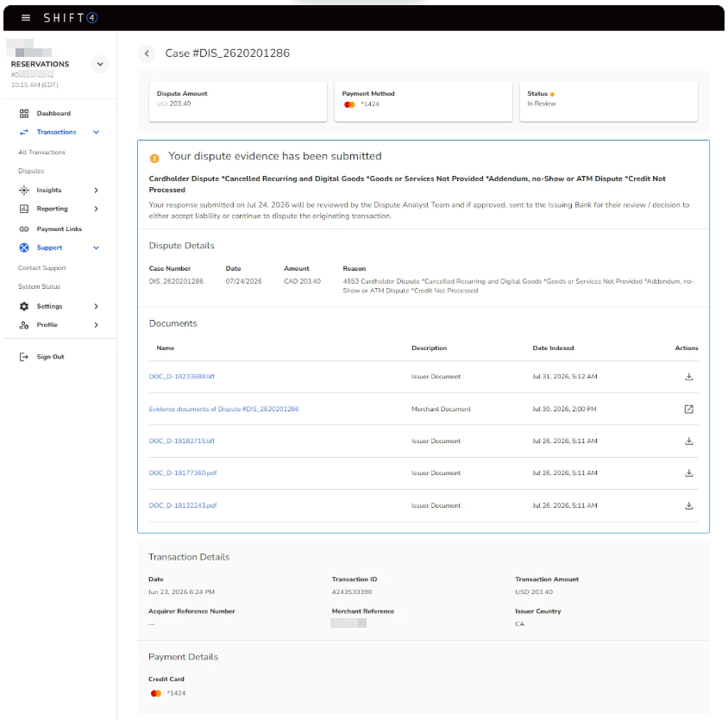
Task: Open the Transactions menu label
Action: [56, 132]
